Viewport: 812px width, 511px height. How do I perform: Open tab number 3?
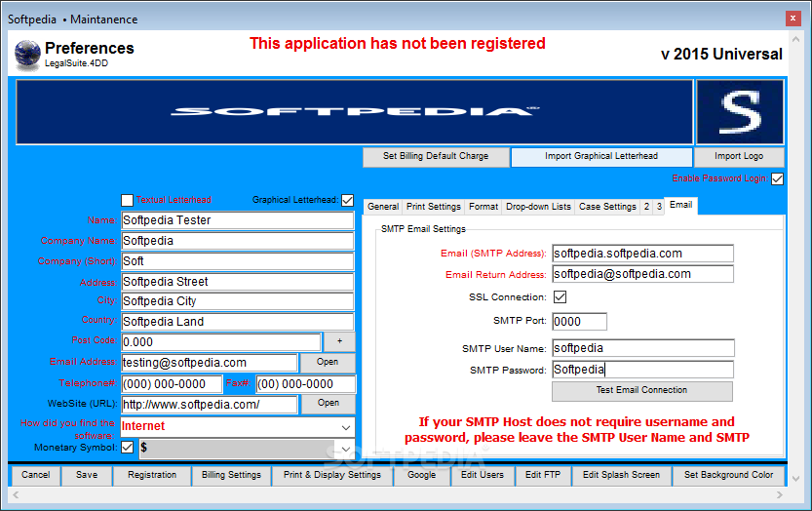click(x=659, y=207)
